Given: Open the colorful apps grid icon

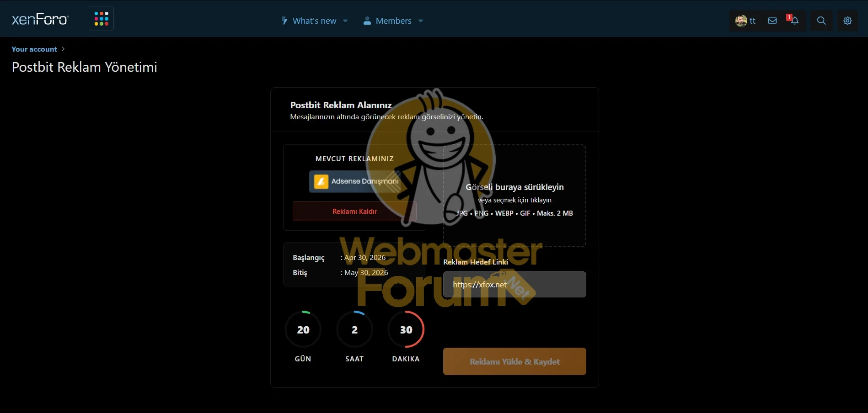Looking at the screenshot, I should 101,19.
